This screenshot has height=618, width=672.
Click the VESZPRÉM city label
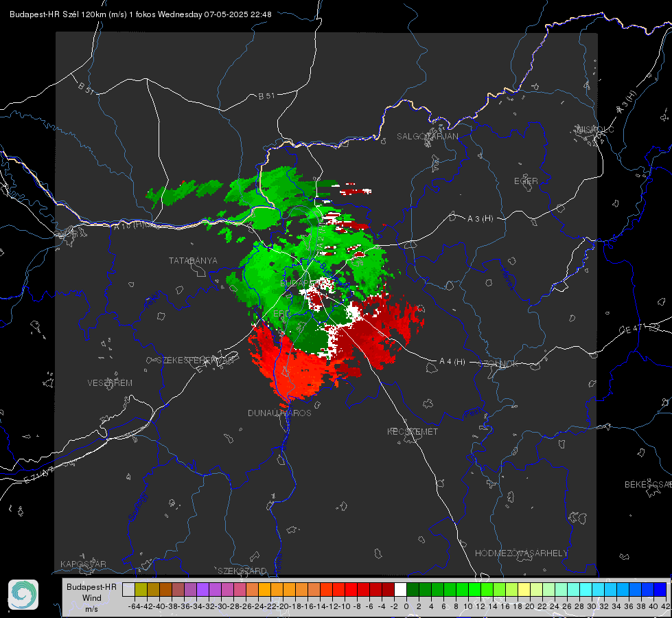click(110, 382)
